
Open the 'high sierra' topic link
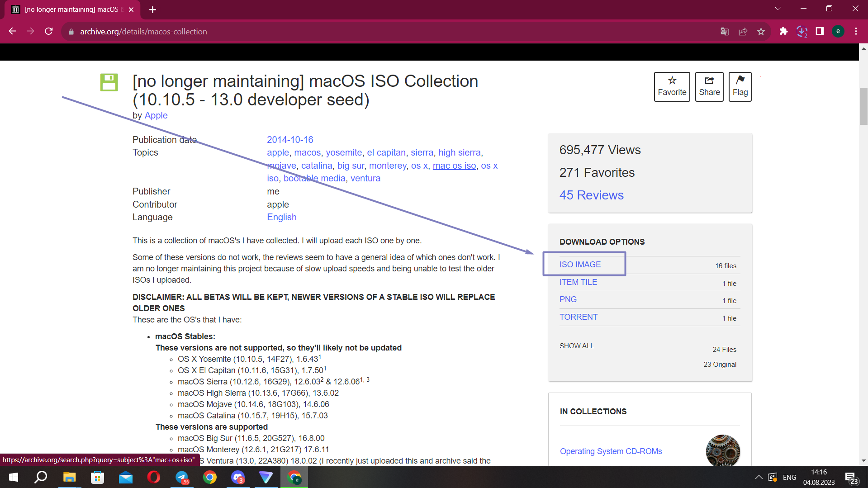(x=459, y=152)
